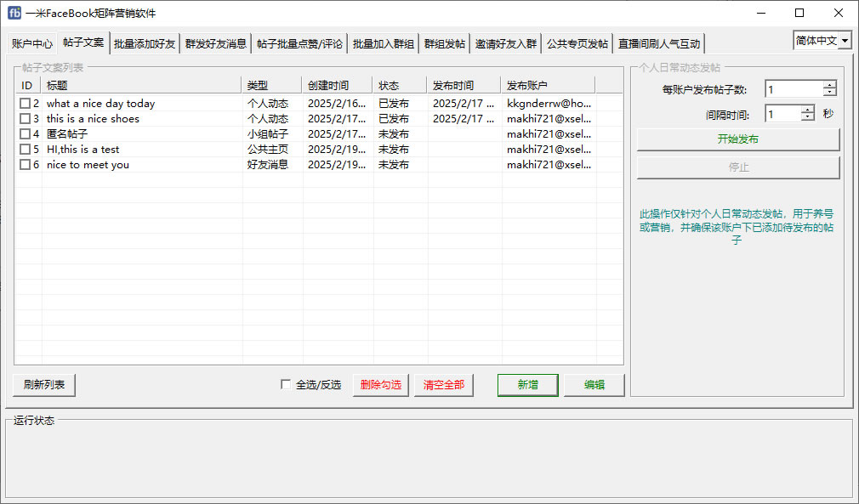Image resolution: width=859 pixels, height=504 pixels.
Task: Open the 群组发帖 tab
Action: click(445, 44)
